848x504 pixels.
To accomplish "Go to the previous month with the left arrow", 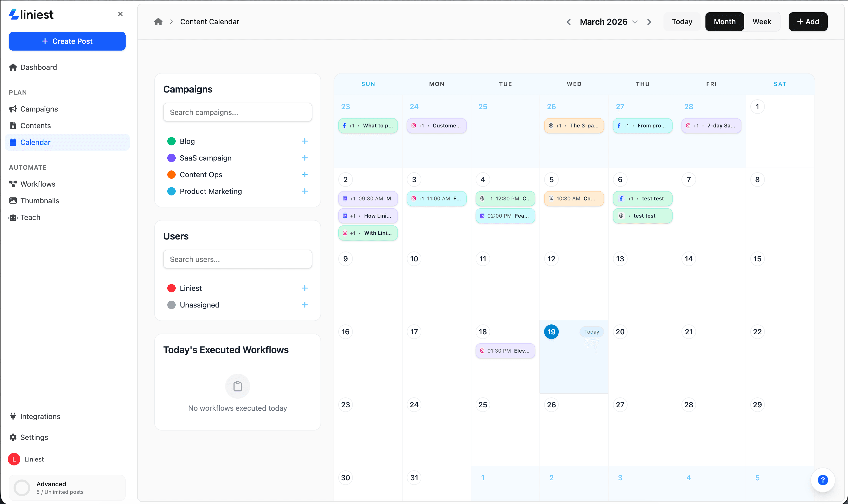I will (x=569, y=21).
